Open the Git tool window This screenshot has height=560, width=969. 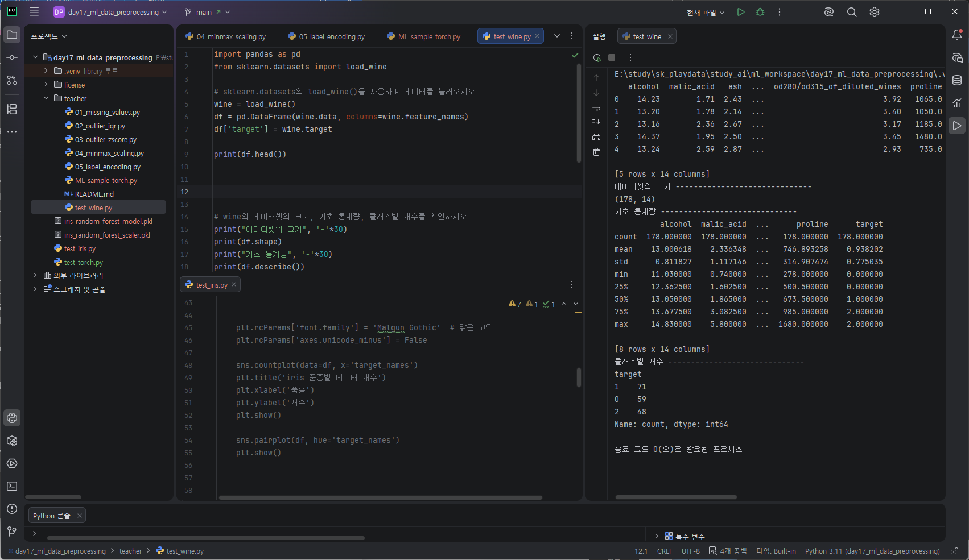point(12,532)
